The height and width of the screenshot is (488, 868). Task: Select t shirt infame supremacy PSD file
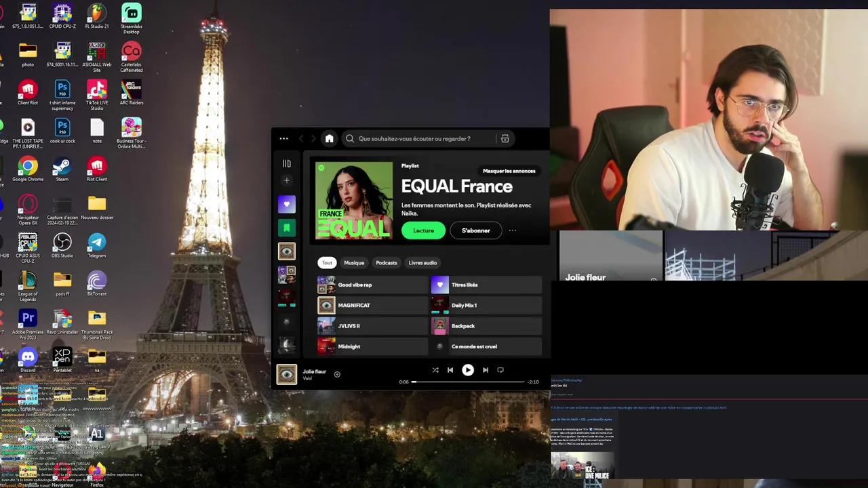click(62, 96)
